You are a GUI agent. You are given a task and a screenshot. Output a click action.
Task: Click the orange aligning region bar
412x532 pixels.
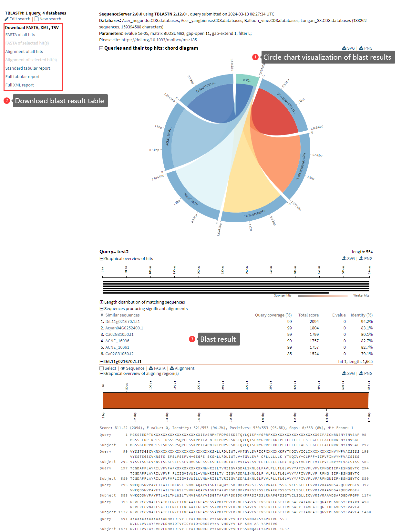point(236,400)
